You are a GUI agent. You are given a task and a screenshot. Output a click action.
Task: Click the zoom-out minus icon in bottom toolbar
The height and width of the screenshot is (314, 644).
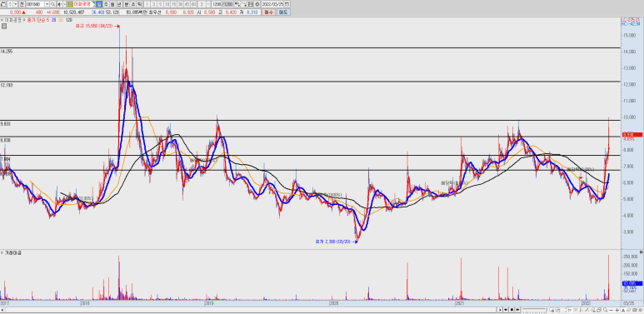click(x=611, y=310)
